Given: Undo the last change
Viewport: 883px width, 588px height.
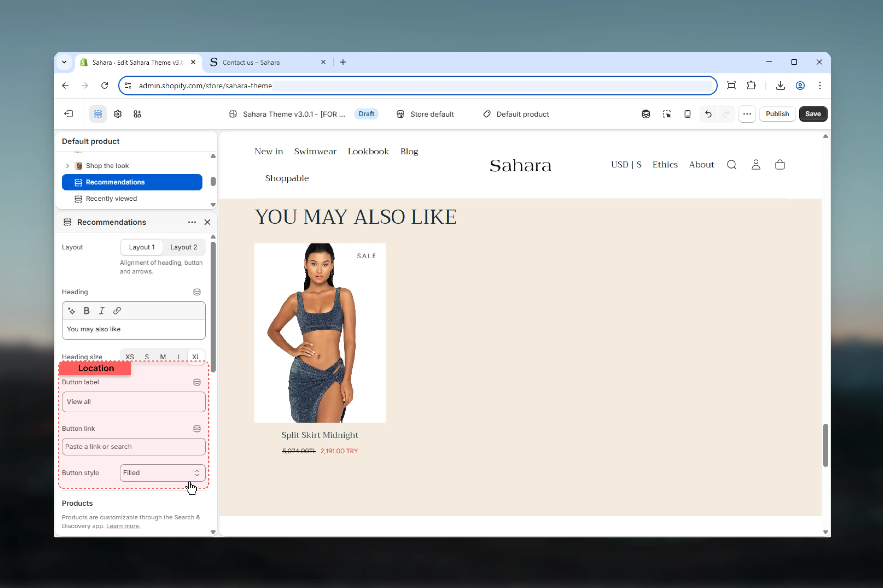Looking at the screenshot, I should tap(708, 114).
